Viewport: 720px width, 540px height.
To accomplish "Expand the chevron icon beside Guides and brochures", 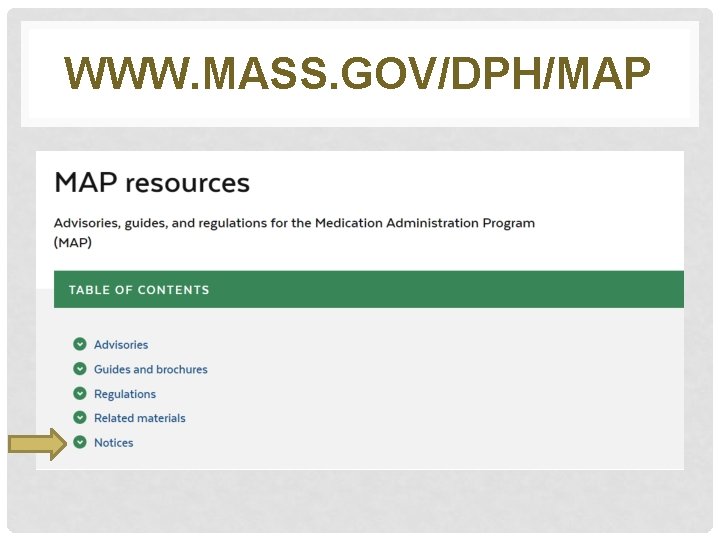I will (80, 369).
